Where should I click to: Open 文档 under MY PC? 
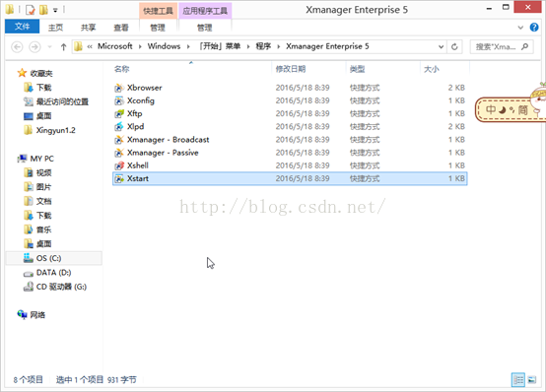pyautogui.click(x=44, y=201)
